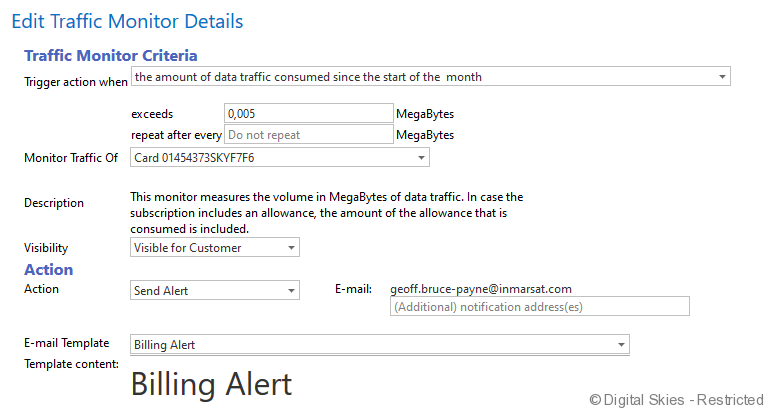Click the blue "Action" section heading

point(49,269)
